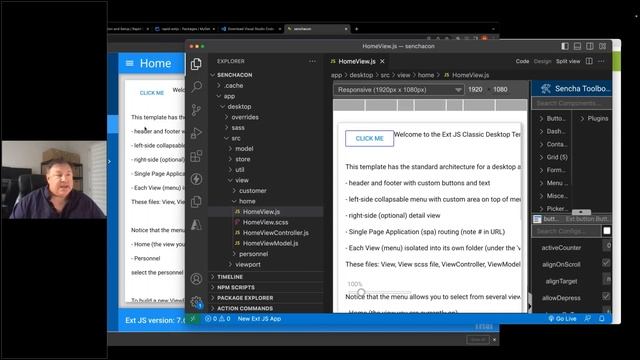Click the 1920 width field
This screenshot has width=640, height=360.
pyautogui.click(x=475, y=89)
